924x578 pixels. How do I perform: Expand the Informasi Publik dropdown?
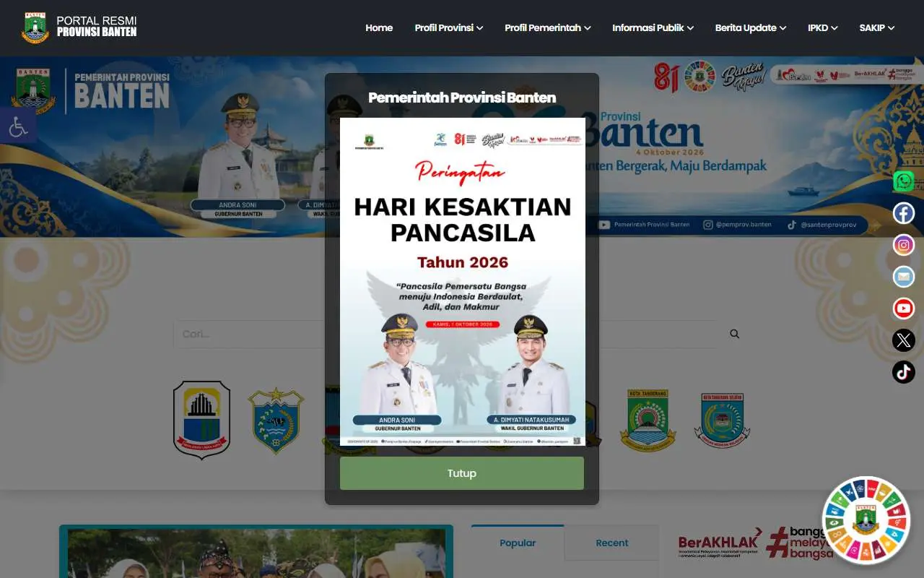coord(653,27)
